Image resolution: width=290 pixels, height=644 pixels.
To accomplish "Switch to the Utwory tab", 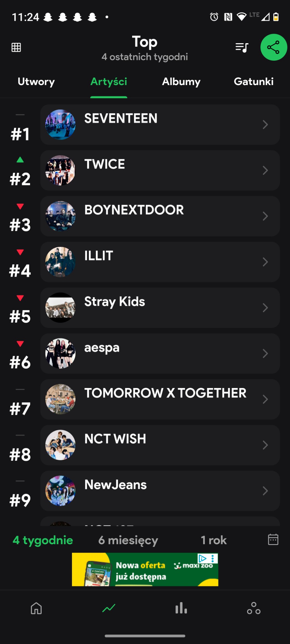I will click(36, 81).
